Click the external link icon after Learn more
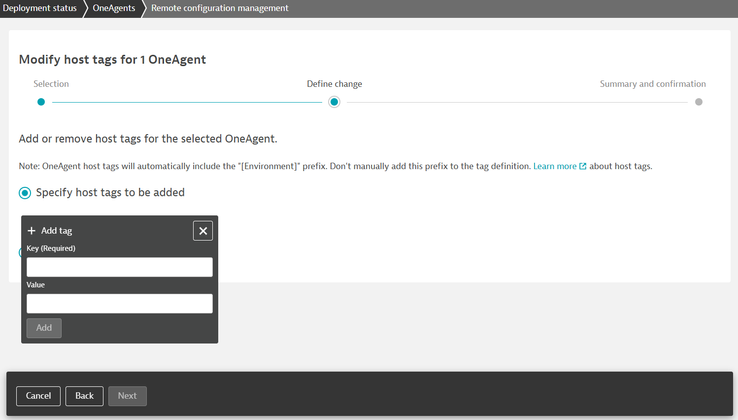The height and width of the screenshot is (420, 738). 583,166
